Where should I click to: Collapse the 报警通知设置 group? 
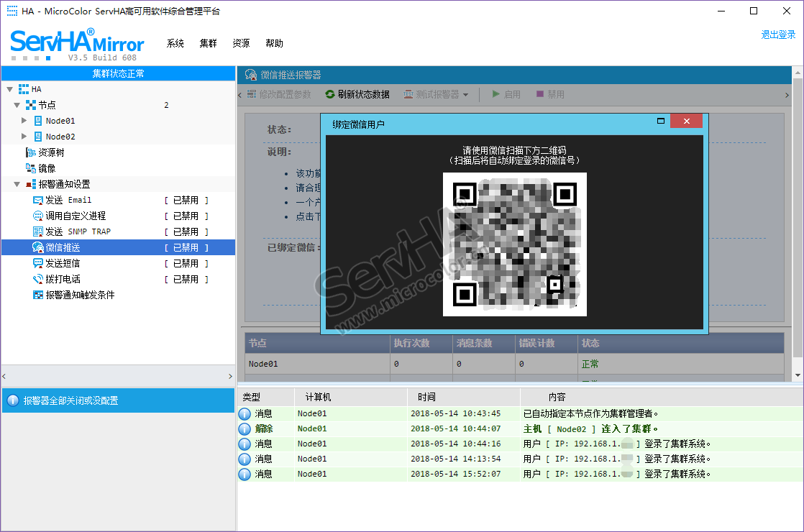tap(17, 184)
